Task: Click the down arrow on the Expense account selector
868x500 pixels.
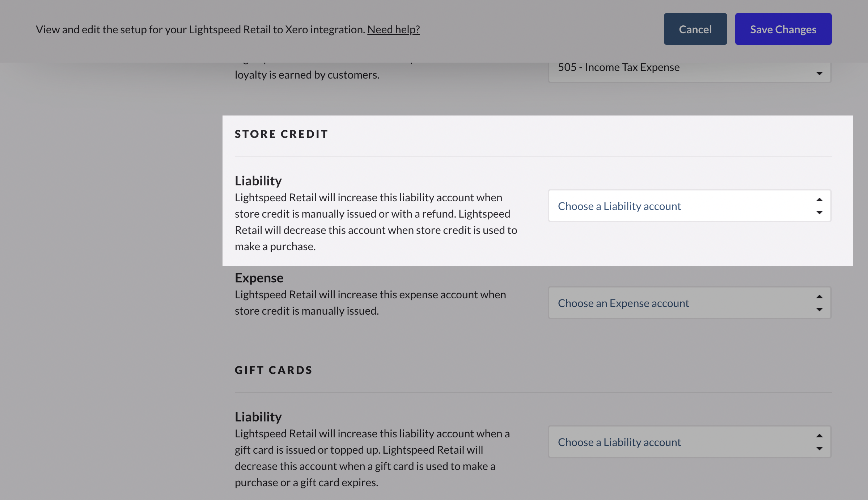Action: tap(819, 310)
